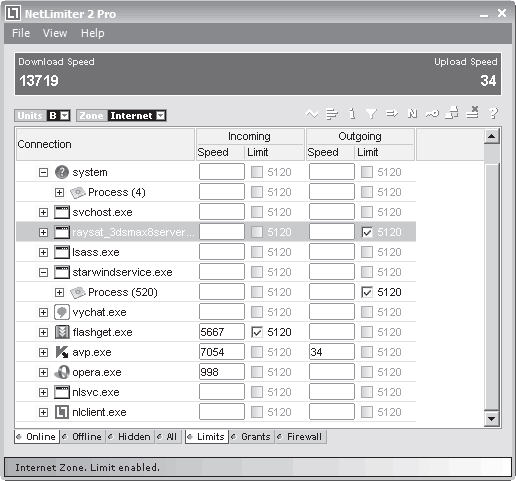This screenshot has height=481, width=516.
Task: Enable incoming limit for avp.exe
Action: point(257,352)
